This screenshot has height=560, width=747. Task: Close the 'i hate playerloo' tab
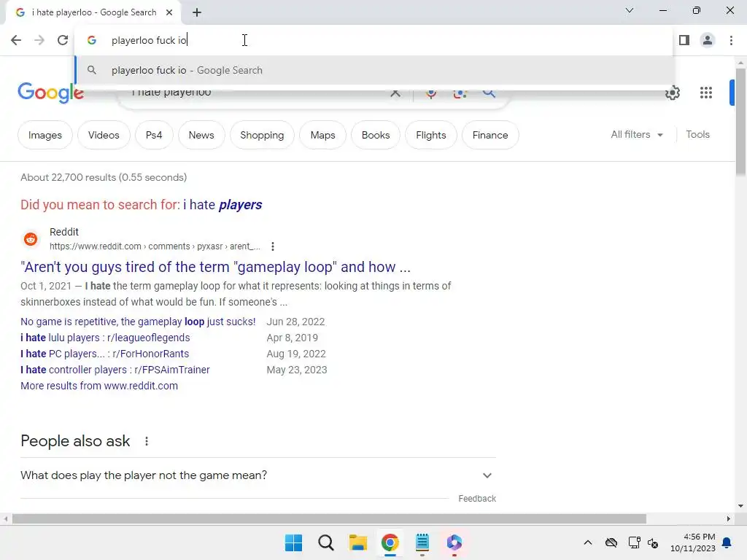click(169, 12)
